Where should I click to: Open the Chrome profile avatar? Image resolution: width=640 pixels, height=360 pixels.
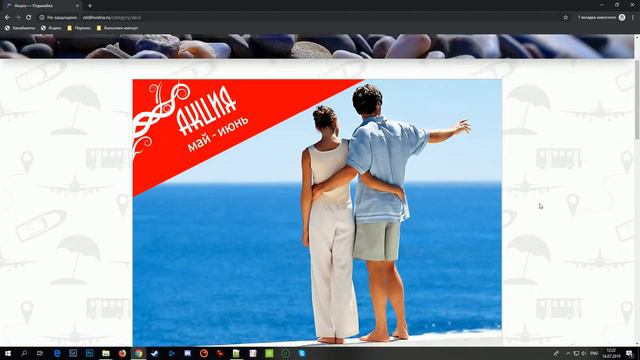(622, 18)
